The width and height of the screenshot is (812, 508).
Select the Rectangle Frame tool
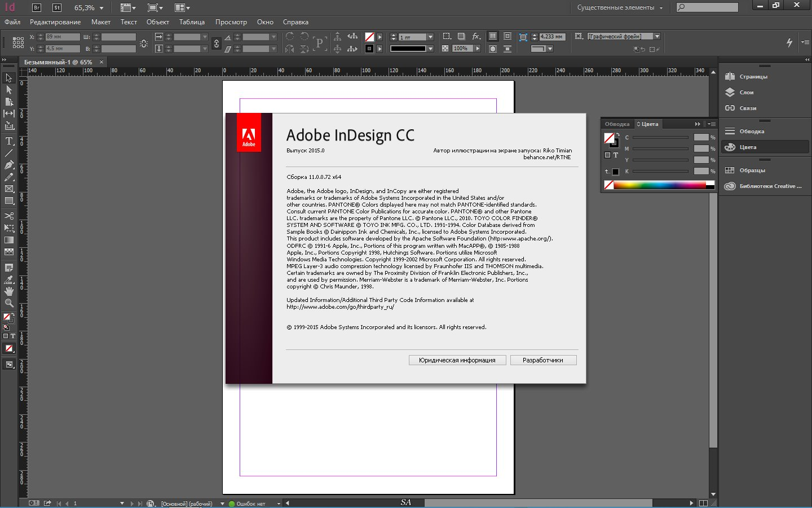click(x=9, y=189)
